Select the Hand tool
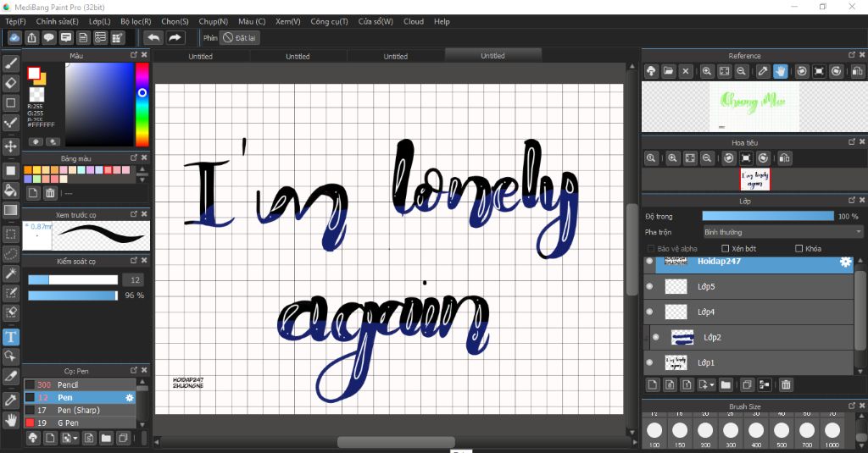This screenshot has width=868, height=453. (10, 420)
